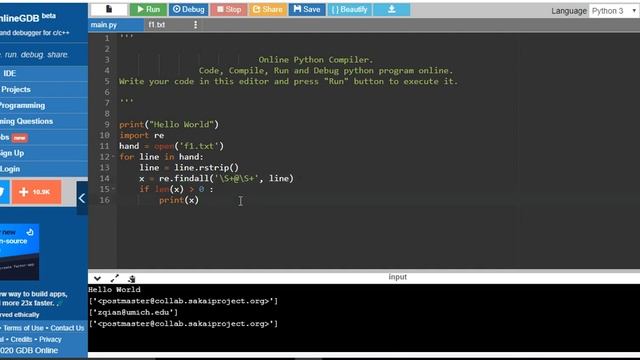This screenshot has width=640, height=360.
Task: Click the line.rstrip() code line
Action: pos(189,168)
